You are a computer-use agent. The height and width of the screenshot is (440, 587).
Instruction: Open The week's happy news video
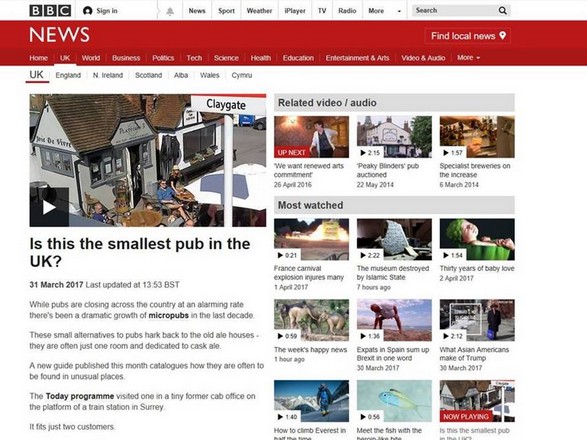pos(311,320)
